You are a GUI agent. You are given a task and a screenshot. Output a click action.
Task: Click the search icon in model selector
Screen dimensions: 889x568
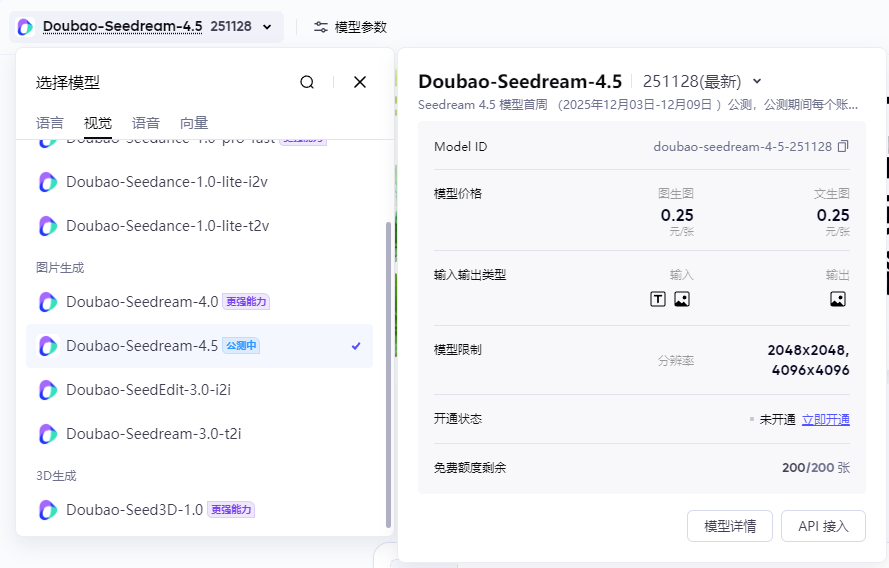pos(307,82)
